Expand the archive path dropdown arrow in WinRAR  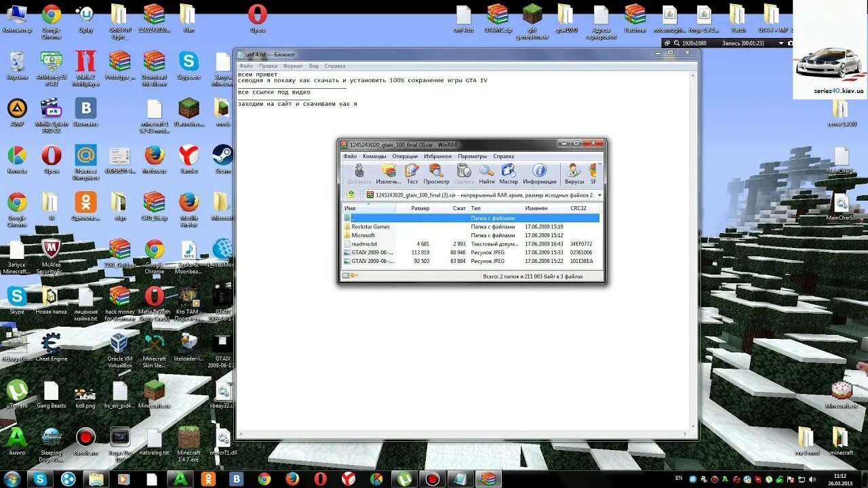(x=599, y=195)
